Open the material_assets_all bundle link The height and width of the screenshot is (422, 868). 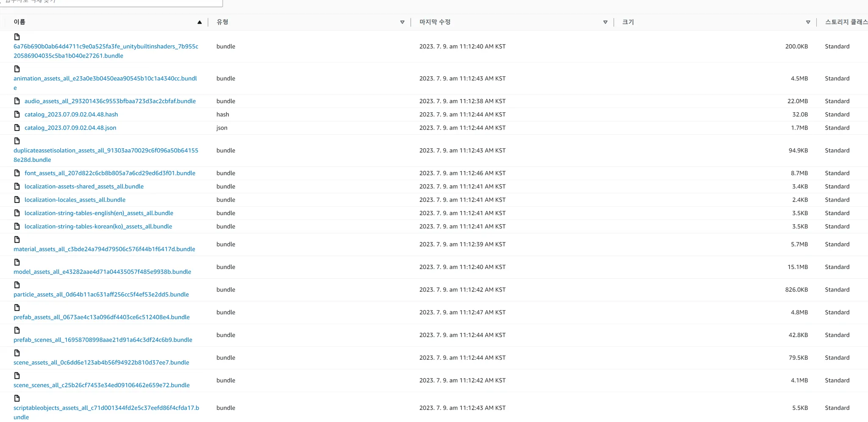pyautogui.click(x=104, y=249)
